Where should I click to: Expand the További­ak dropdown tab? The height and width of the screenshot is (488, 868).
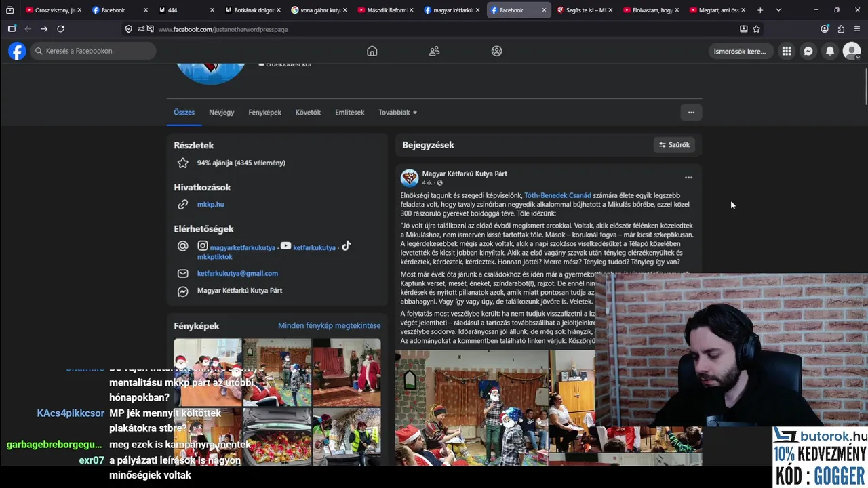point(397,113)
